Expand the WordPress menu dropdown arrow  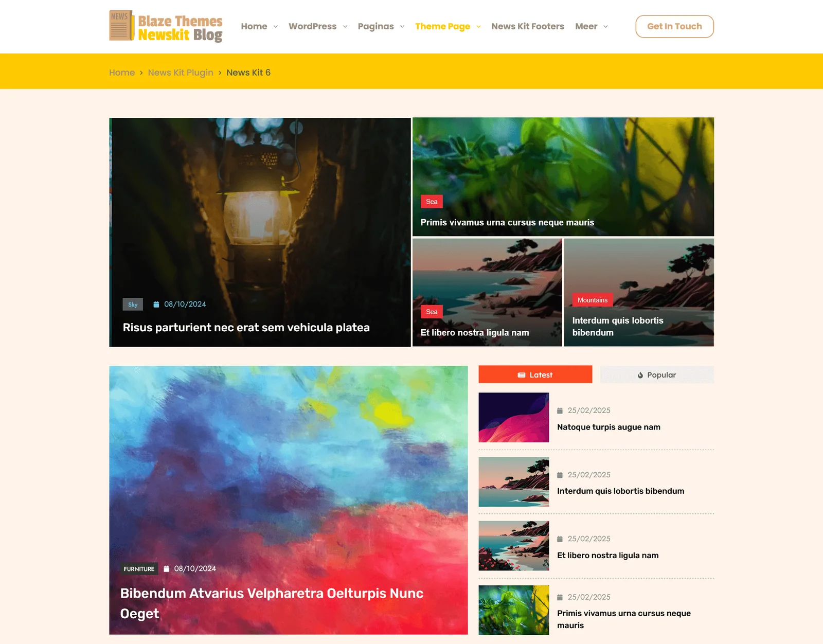click(x=345, y=27)
